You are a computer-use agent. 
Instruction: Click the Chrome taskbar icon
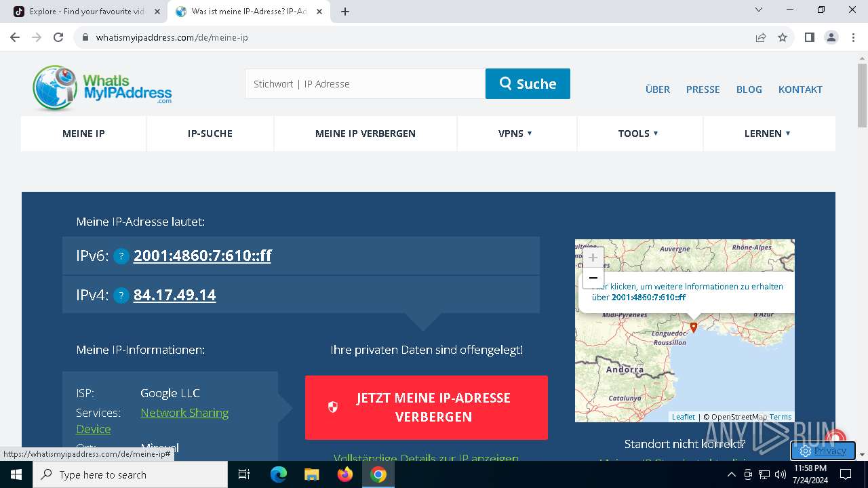point(378,474)
